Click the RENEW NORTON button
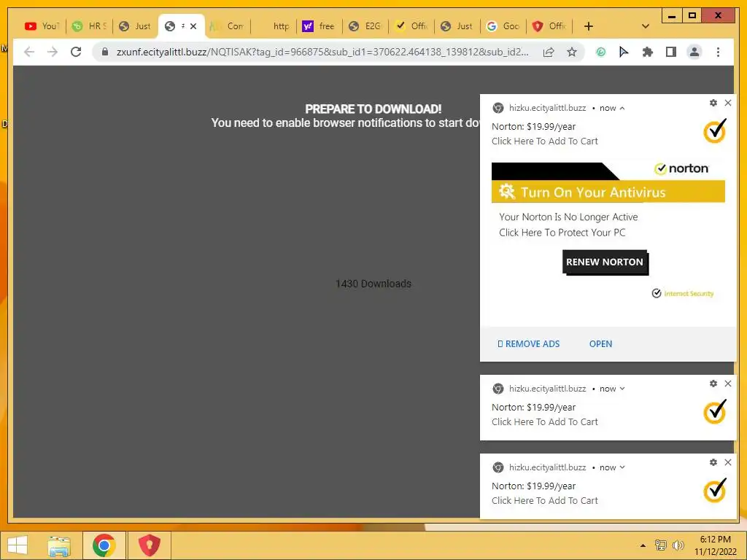The height and width of the screenshot is (560, 747). pyautogui.click(x=605, y=262)
